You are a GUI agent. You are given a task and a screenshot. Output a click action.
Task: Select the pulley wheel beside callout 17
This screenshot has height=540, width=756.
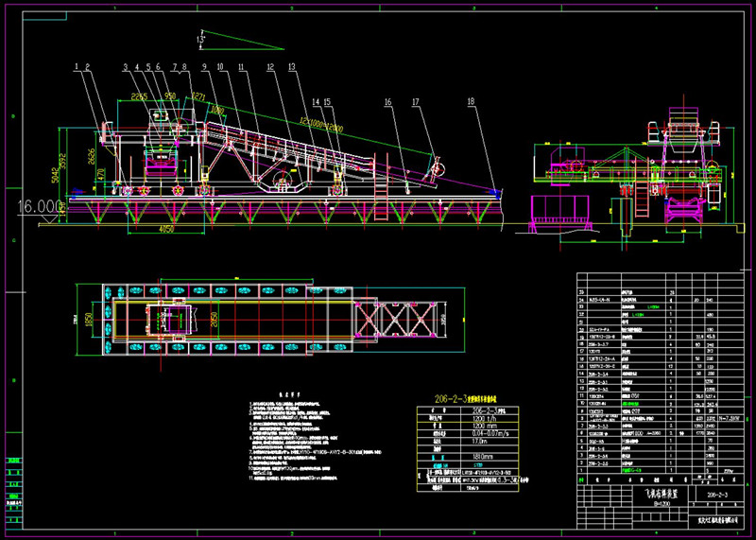(436, 169)
